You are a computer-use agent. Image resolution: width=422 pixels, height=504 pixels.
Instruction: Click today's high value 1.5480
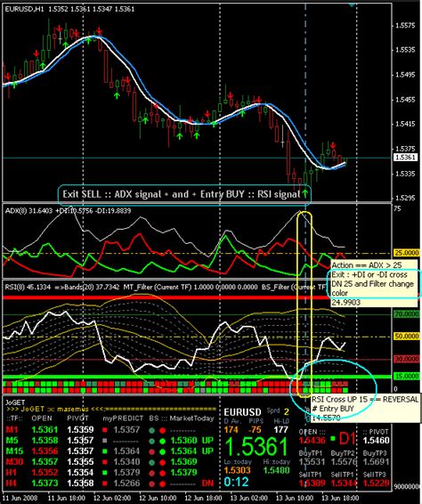tap(276, 470)
